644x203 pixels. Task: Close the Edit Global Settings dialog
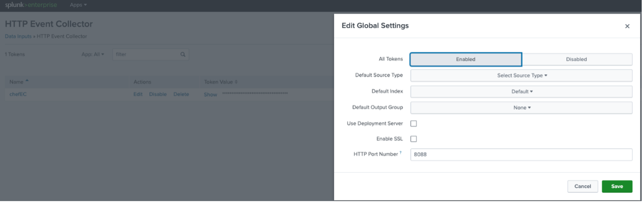click(x=627, y=27)
